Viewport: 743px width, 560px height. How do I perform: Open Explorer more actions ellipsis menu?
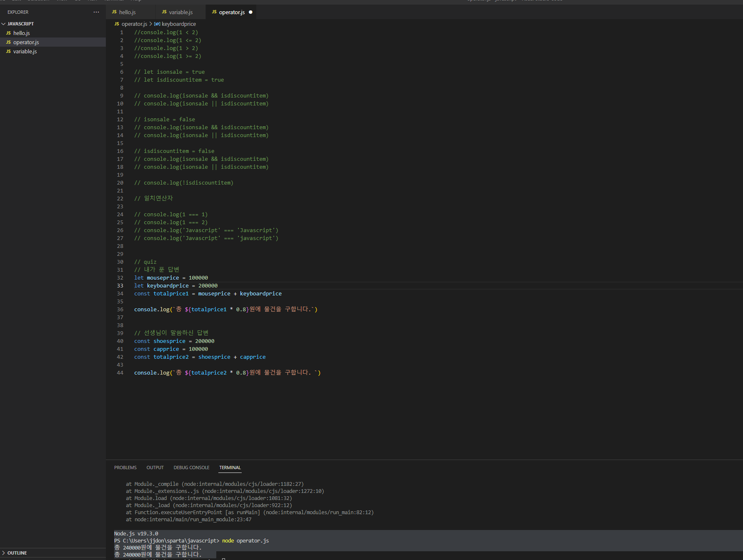pos(96,12)
